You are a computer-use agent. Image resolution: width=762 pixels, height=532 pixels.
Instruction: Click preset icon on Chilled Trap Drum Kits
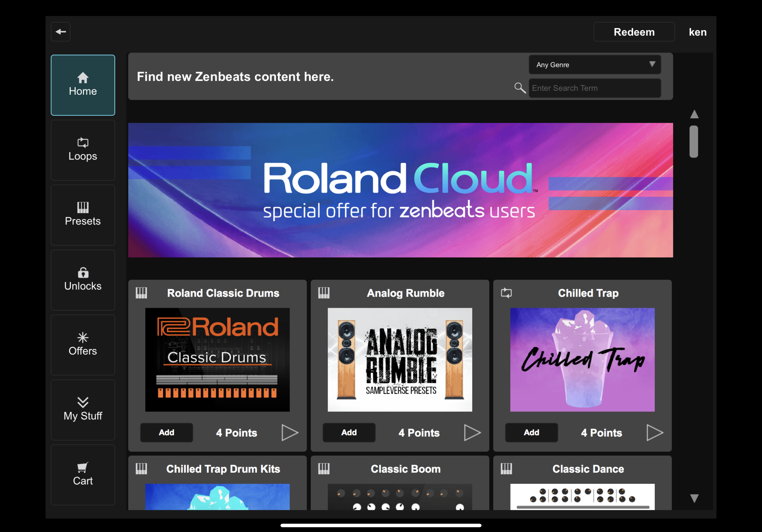(x=141, y=469)
